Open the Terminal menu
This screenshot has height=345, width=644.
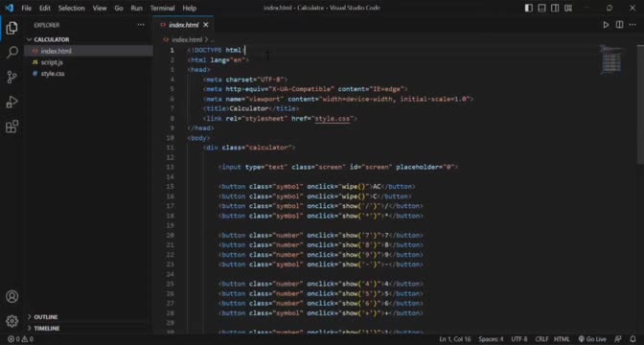(x=162, y=8)
